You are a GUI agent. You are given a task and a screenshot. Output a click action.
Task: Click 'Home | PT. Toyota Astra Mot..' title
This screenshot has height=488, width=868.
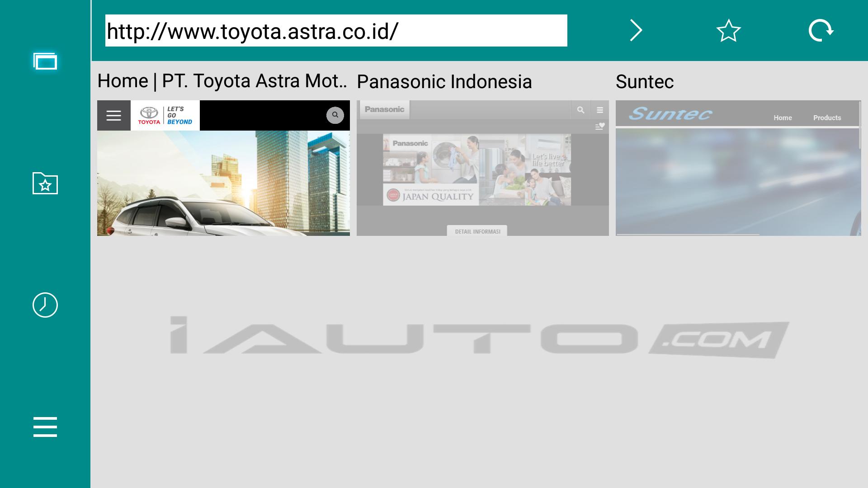click(x=222, y=81)
